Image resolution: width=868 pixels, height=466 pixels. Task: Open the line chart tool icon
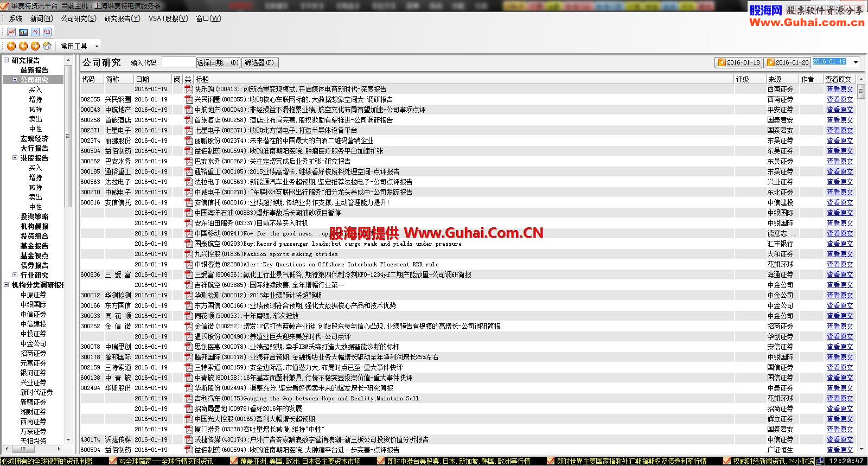[x=11, y=32]
